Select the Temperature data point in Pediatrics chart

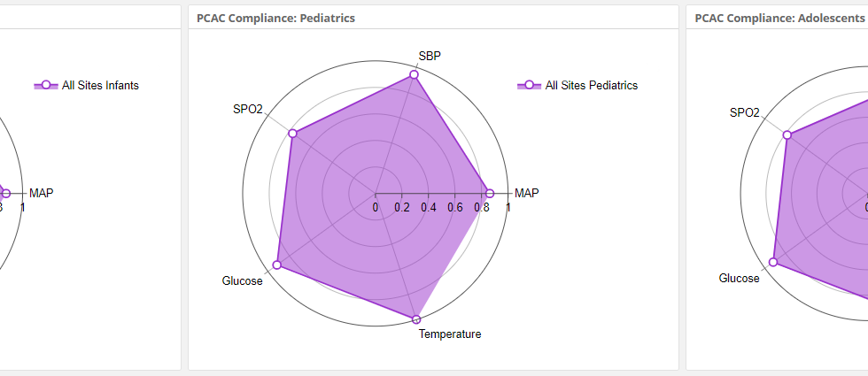pyautogui.click(x=415, y=318)
